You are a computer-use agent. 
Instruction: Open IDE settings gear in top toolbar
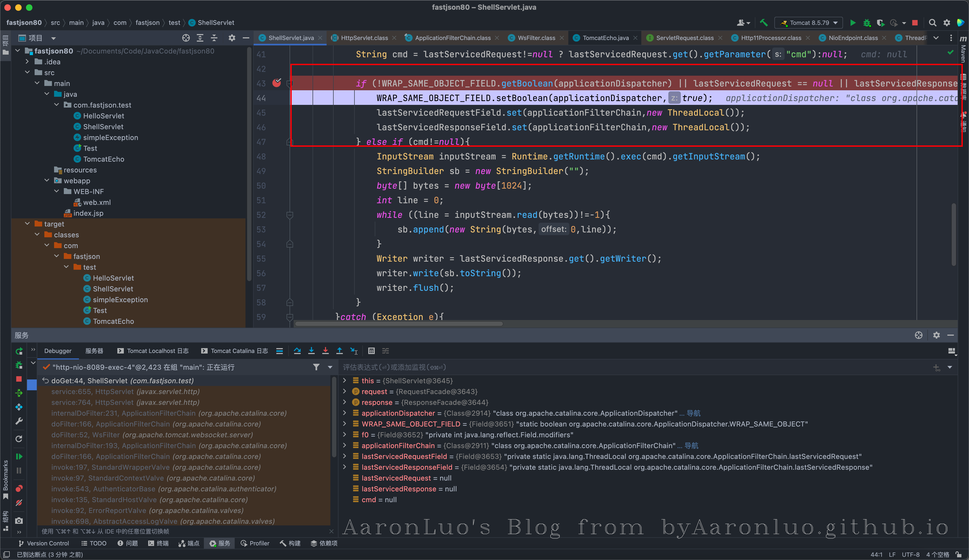coord(947,23)
